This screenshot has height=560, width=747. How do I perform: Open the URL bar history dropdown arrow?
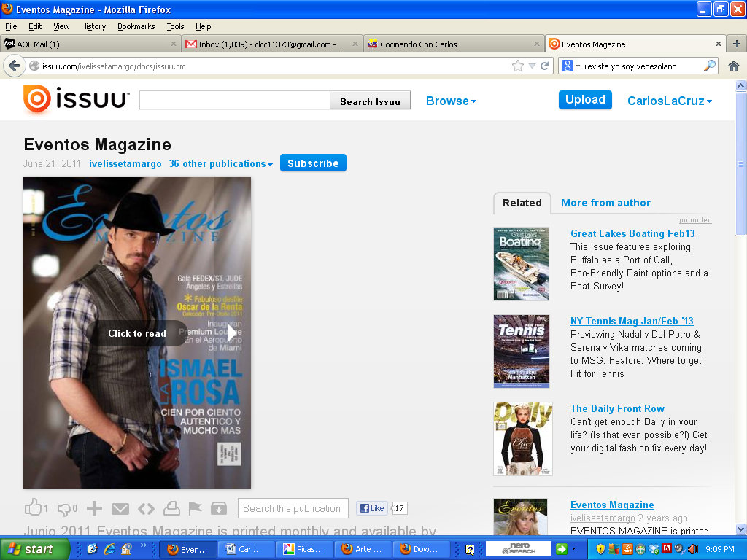[532, 66]
